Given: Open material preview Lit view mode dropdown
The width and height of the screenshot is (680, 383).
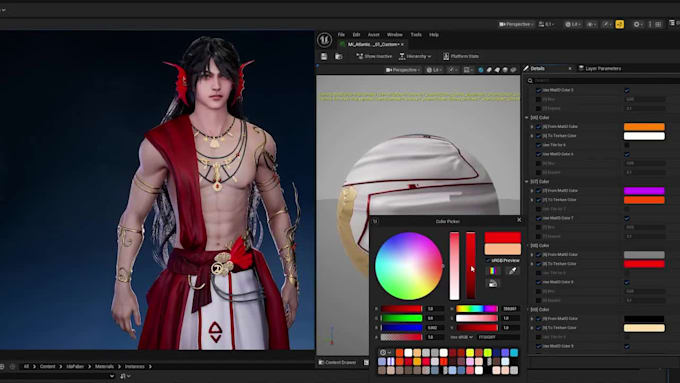Looking at the screenshot, I should click(x=434, y=69).
